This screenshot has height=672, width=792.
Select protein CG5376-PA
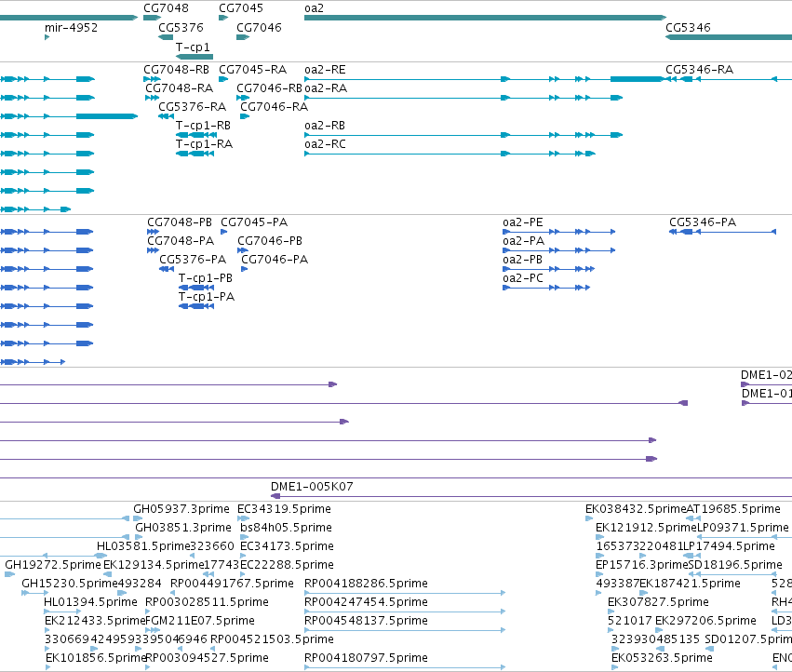[x=193, y=260]
